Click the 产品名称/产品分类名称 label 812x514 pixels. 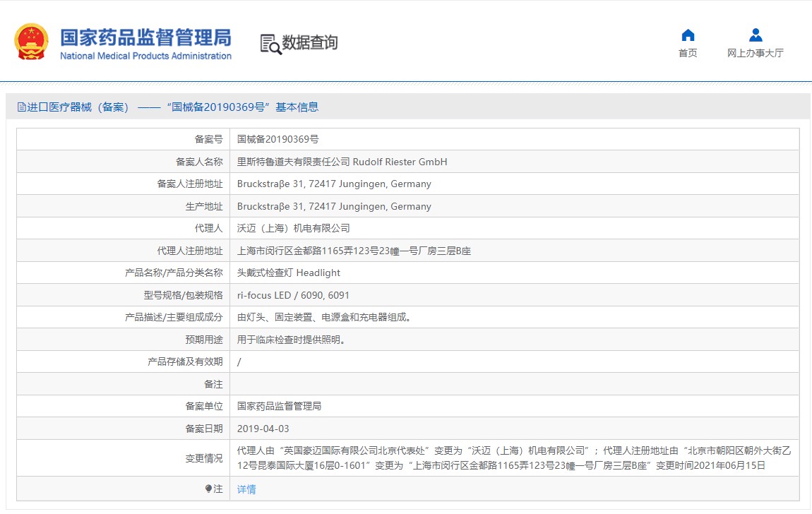tap(174, 273)
